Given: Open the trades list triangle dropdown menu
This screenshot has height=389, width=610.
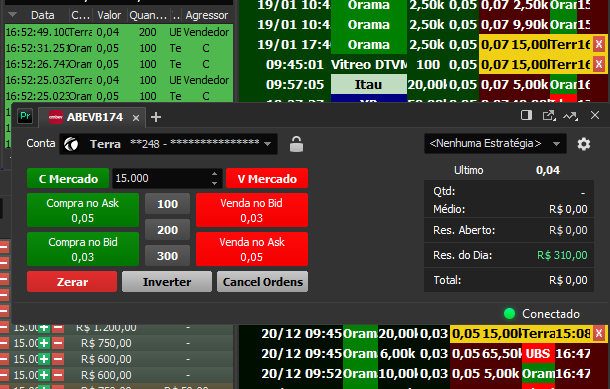Looking at the screenshot, I should tap(12, 15).
